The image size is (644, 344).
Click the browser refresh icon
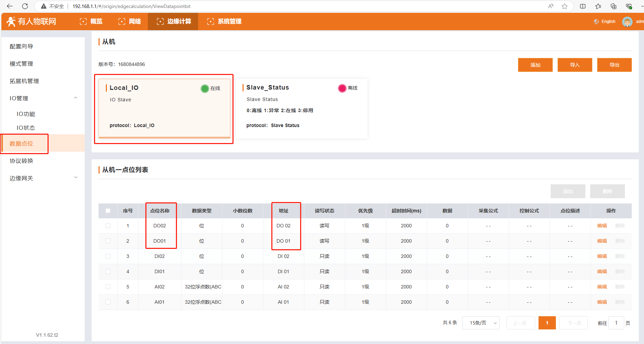pyautogui.click(x=25, y=6)
